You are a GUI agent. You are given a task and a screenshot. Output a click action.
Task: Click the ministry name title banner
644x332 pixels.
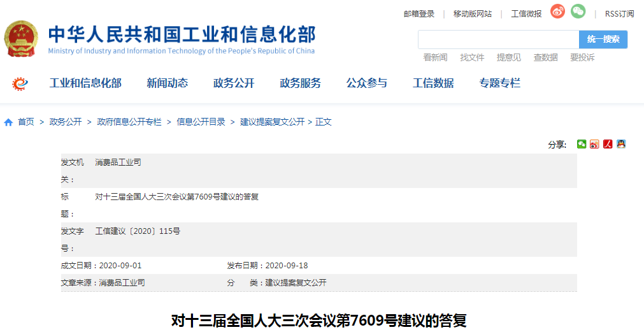tap(182, 40)
